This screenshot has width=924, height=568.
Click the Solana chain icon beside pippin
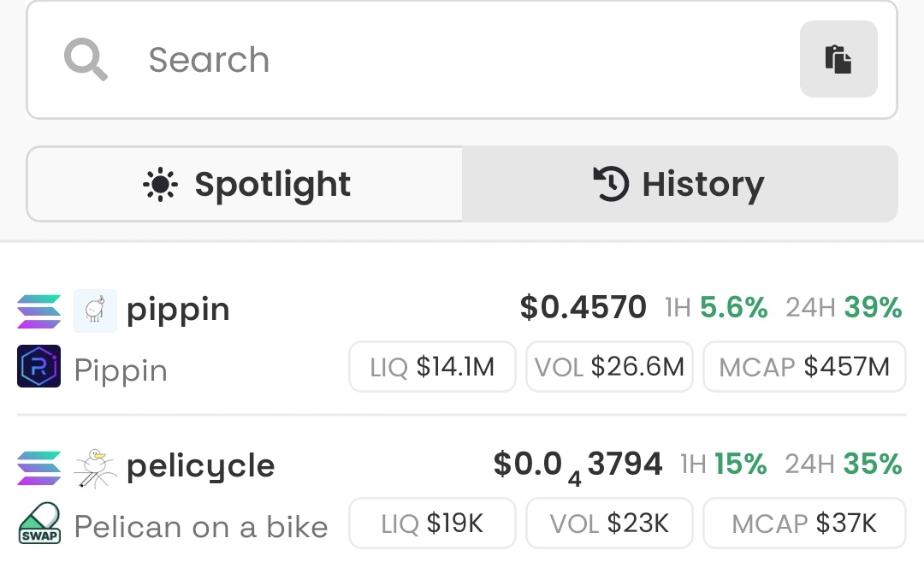point(38,311)
